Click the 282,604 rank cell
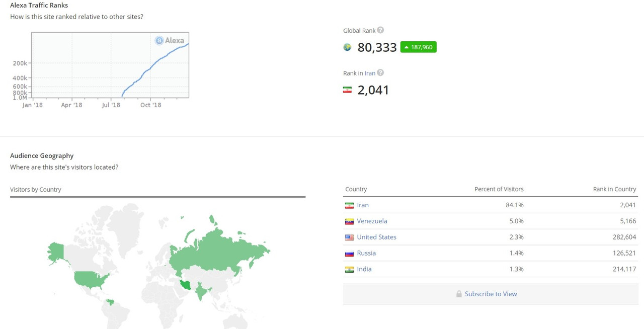The height and width of the screenshot is (329, 644). coord(624,237)
